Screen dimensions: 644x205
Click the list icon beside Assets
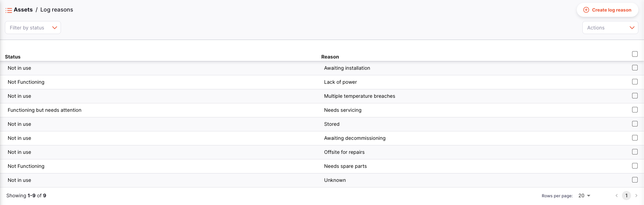coord(9,10)
